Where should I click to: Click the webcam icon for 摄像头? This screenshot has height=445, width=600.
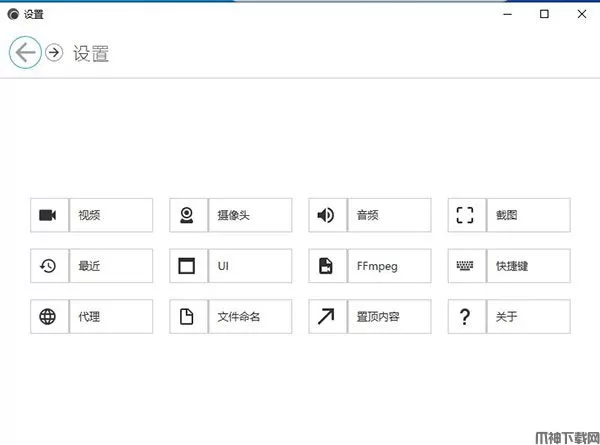pos(186,215)
